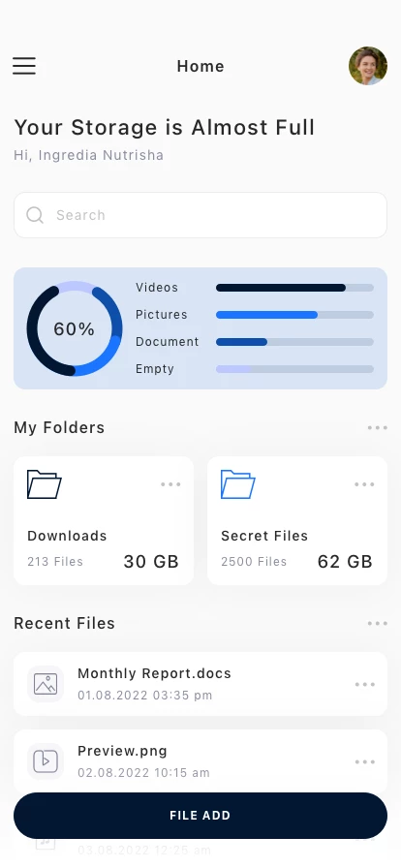The width and height of the screenshot is (401, 868).
Task: Open the hamburger menu
Action: [x=24, y=66]
